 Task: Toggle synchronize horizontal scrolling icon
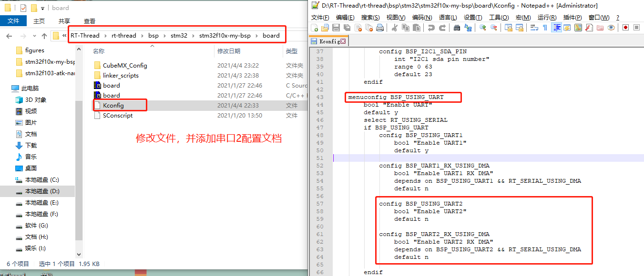(519, 28)
